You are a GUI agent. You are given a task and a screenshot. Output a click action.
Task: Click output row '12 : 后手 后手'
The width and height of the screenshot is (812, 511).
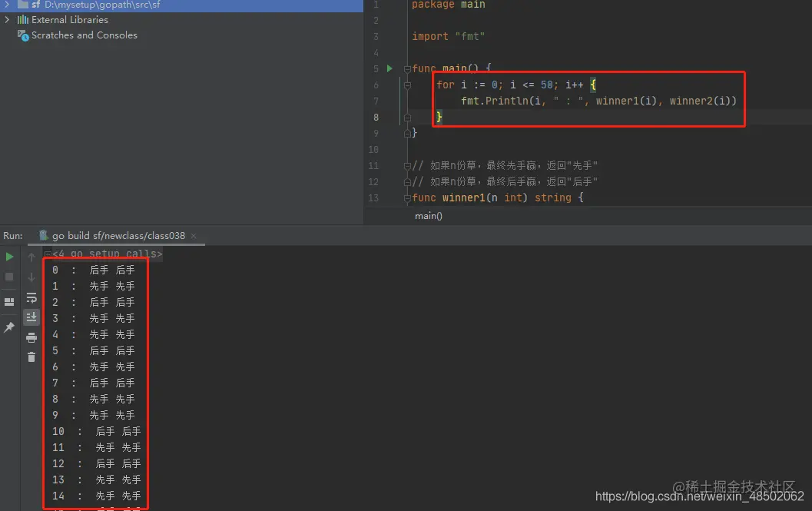tap(96, 463)
